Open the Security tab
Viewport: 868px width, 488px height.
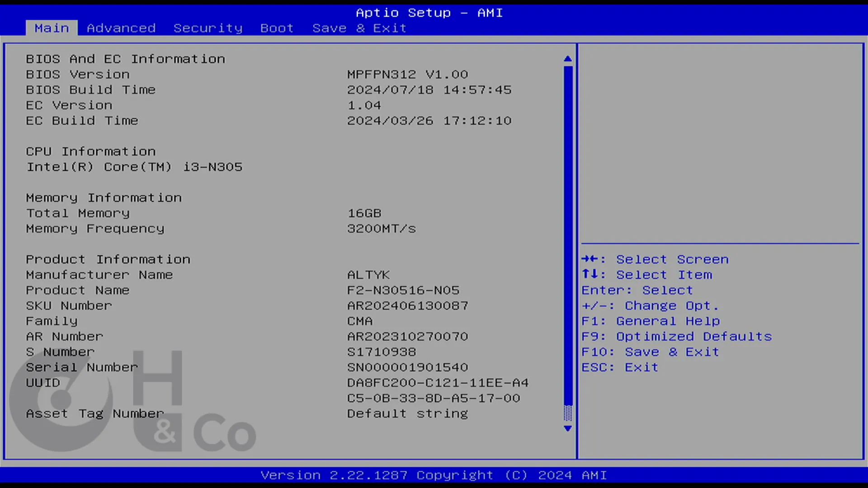(x=208, y=28)
